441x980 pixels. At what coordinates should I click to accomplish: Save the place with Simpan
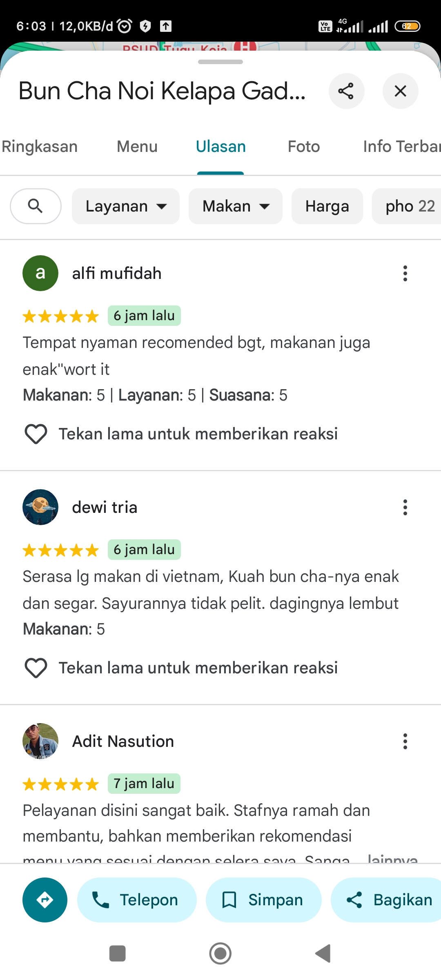tap(263, 900)
